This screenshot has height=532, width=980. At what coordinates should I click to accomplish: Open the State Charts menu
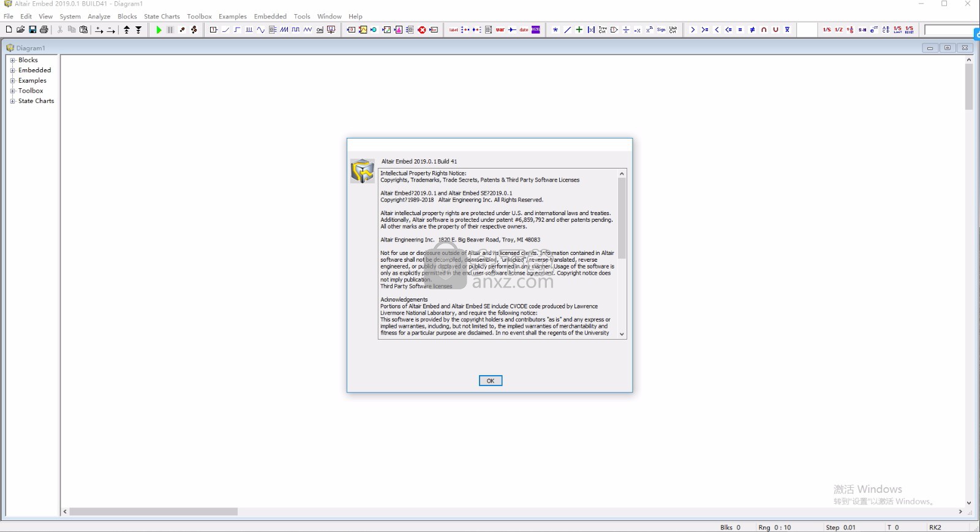(162, 17)
